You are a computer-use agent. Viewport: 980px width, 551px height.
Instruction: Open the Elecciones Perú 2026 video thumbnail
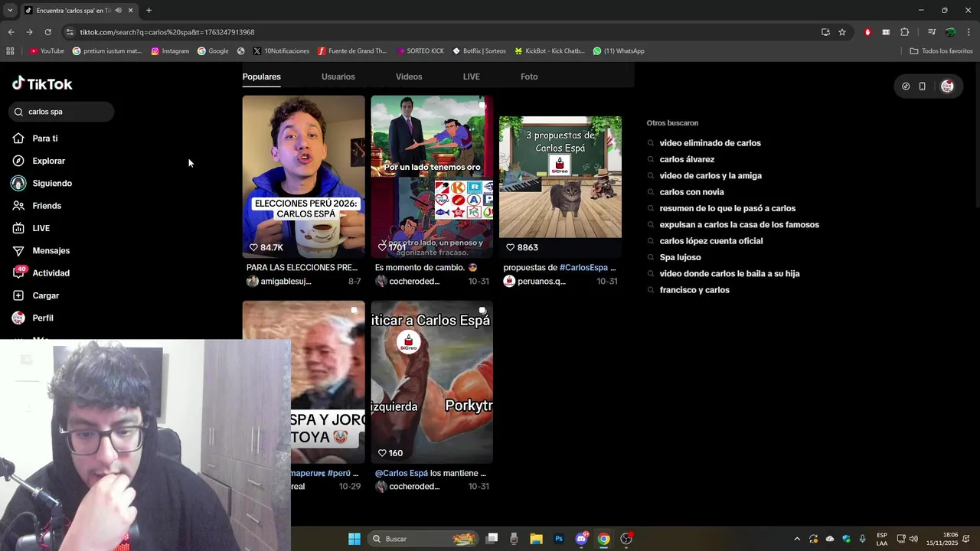click(x=304, y=177)
